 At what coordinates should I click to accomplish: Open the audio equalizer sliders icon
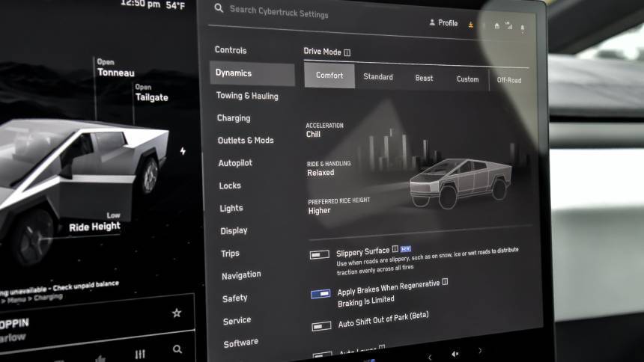140,354
